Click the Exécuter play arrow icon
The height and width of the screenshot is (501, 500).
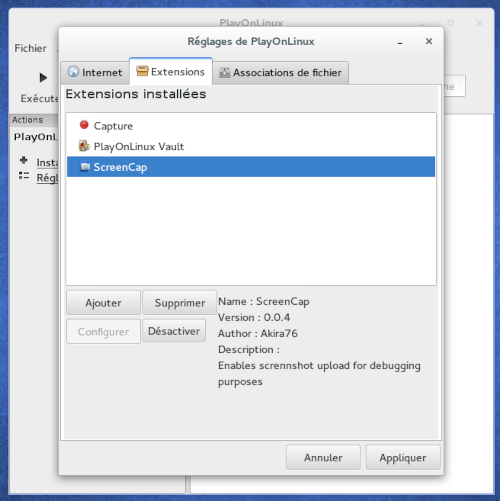point(43,78)
